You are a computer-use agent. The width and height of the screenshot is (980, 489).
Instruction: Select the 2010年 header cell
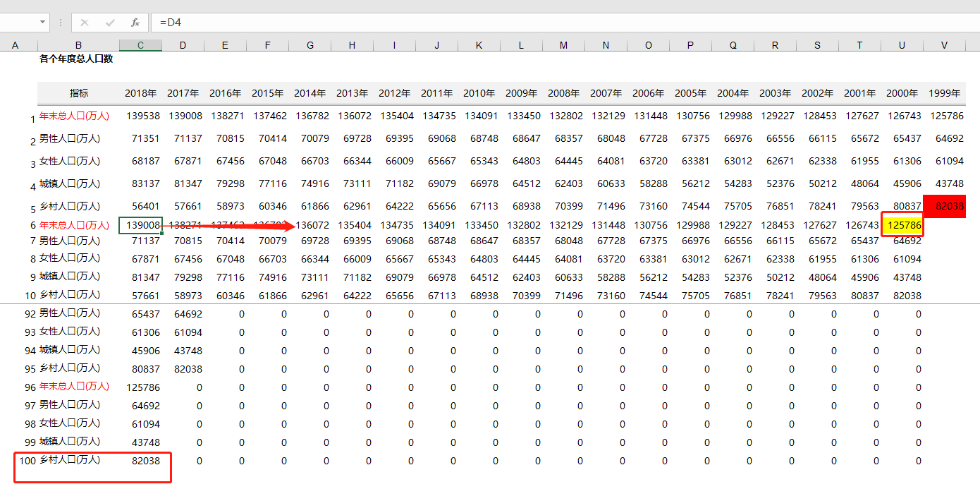(x=480, y=93)
